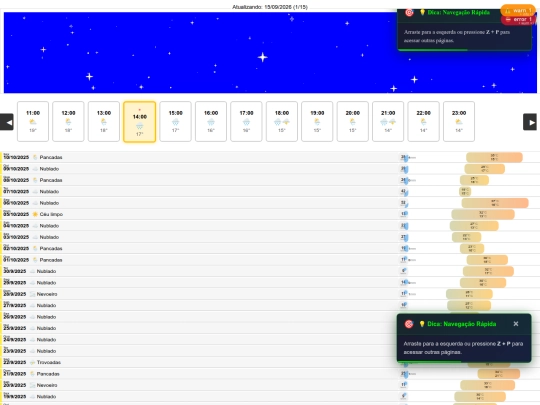Click the rain cloud icon in the 15:00 card
This screenshot has height=405, width=540.
[x=176, y=122]
